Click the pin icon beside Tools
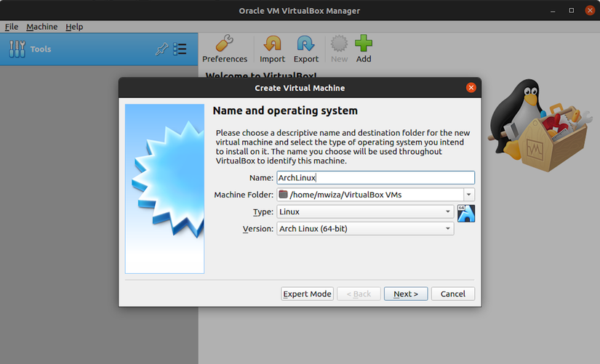600x364 pixels. 161,49
